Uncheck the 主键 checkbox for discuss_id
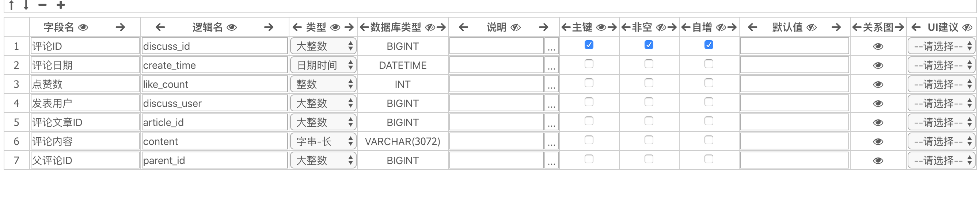 [589, 45]
